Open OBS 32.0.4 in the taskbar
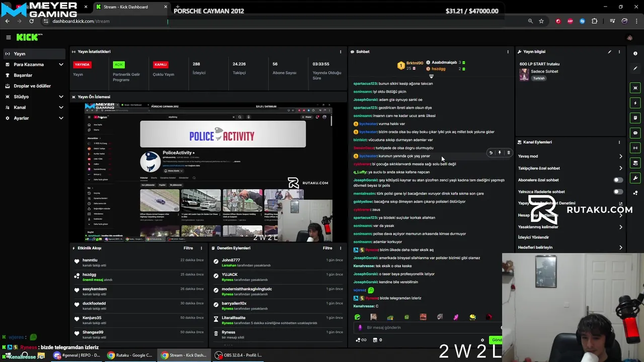This screenshot has height=362, width=644. click(x=238, y=355)
